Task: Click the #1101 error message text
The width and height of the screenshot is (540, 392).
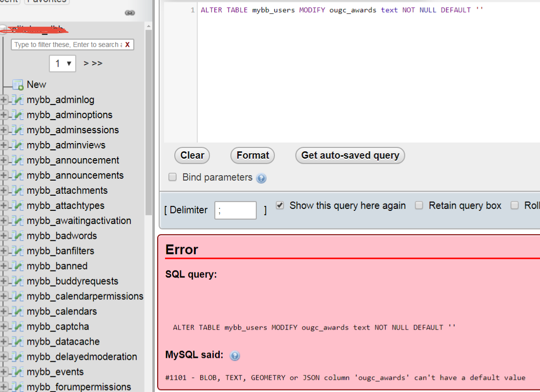Action: click(345, 378)
